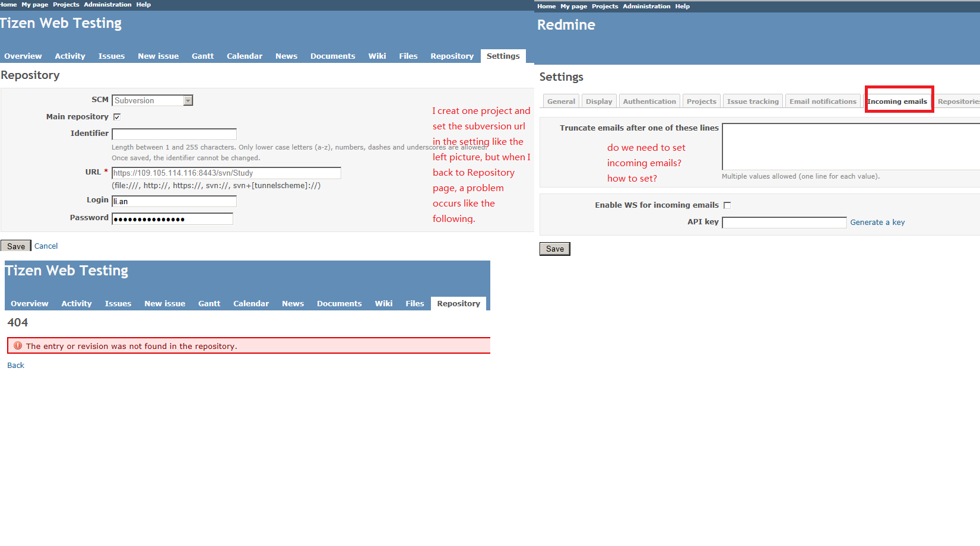Click My page in left top bar
Viewport: 980px width, 546px height.
[x=35, y=4]
